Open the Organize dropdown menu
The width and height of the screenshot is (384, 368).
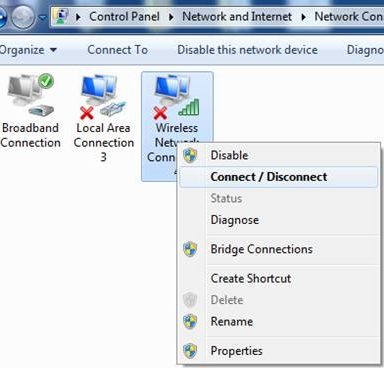(x=28, y=50)
